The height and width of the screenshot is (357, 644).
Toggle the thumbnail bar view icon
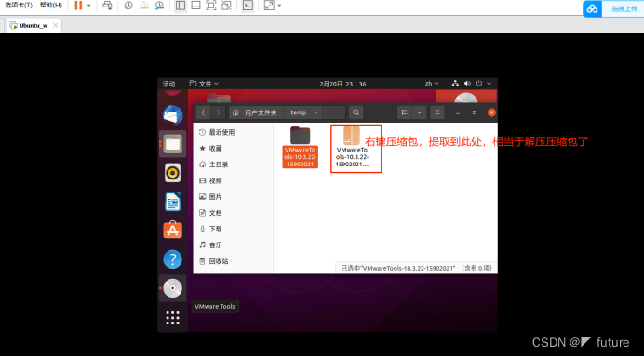(195, 6)
